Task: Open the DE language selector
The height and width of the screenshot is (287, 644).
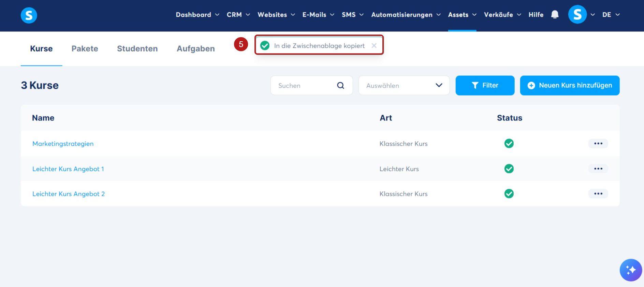Action: point(611,15)
